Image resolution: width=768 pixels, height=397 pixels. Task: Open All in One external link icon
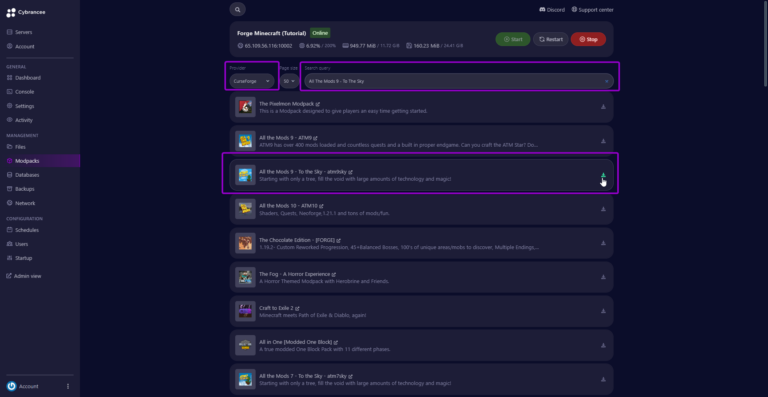[336, 342]
